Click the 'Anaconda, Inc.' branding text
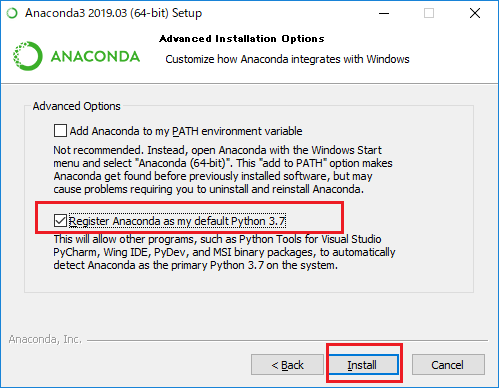The height and width of the screenshot is (388, 499). click(x=45, y=339)
